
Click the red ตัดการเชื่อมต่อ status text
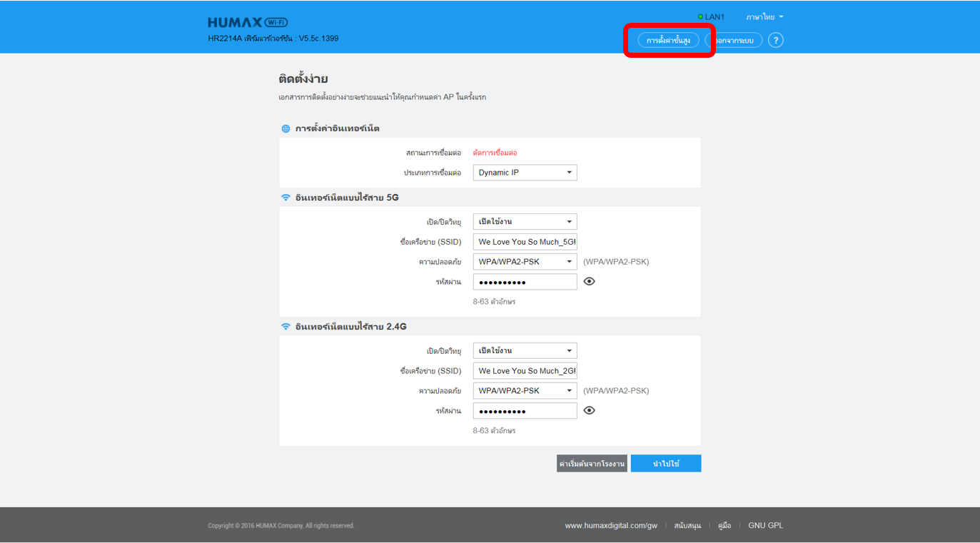[495, 153]
